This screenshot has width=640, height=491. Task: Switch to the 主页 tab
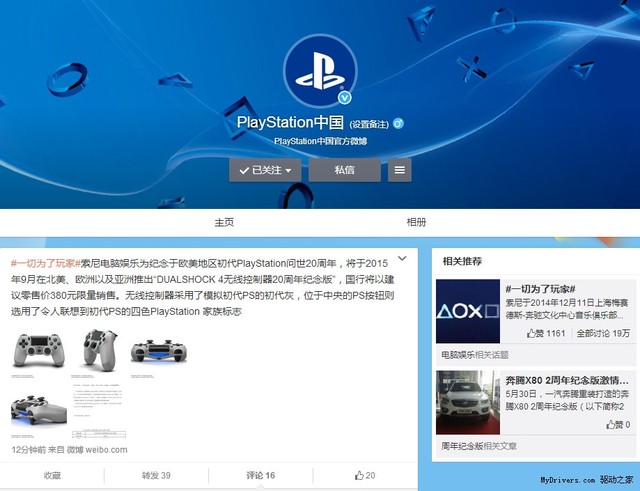[224, 222]
